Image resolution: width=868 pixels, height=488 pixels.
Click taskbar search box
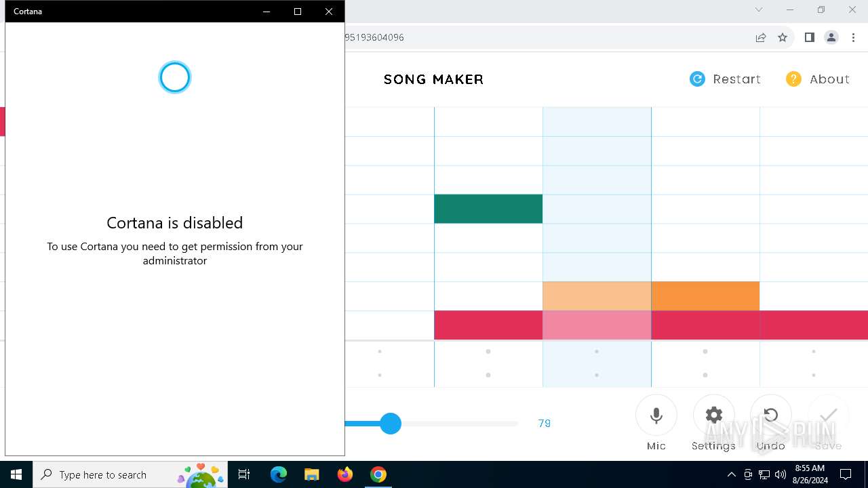(131, 474)
